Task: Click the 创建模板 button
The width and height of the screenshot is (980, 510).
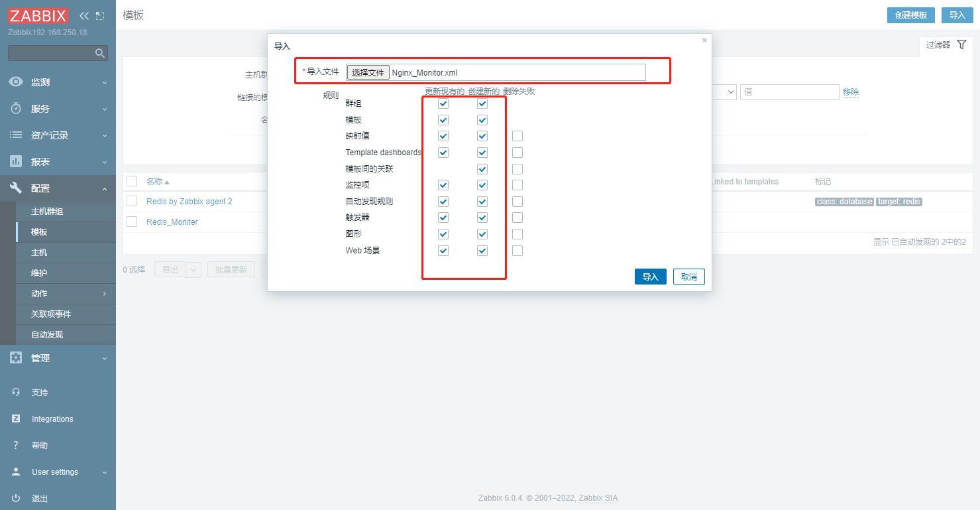Action: 911,15
